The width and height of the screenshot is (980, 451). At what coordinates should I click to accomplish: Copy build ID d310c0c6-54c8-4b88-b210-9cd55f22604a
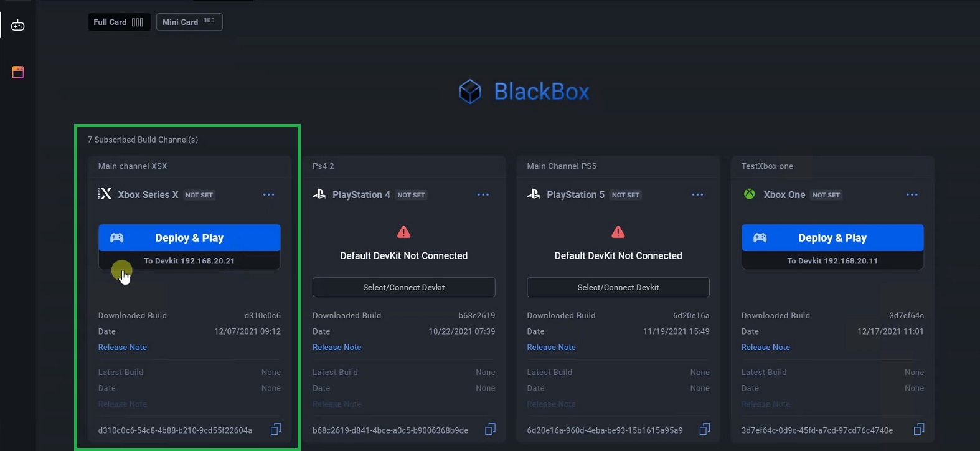[x=276, y=429]
